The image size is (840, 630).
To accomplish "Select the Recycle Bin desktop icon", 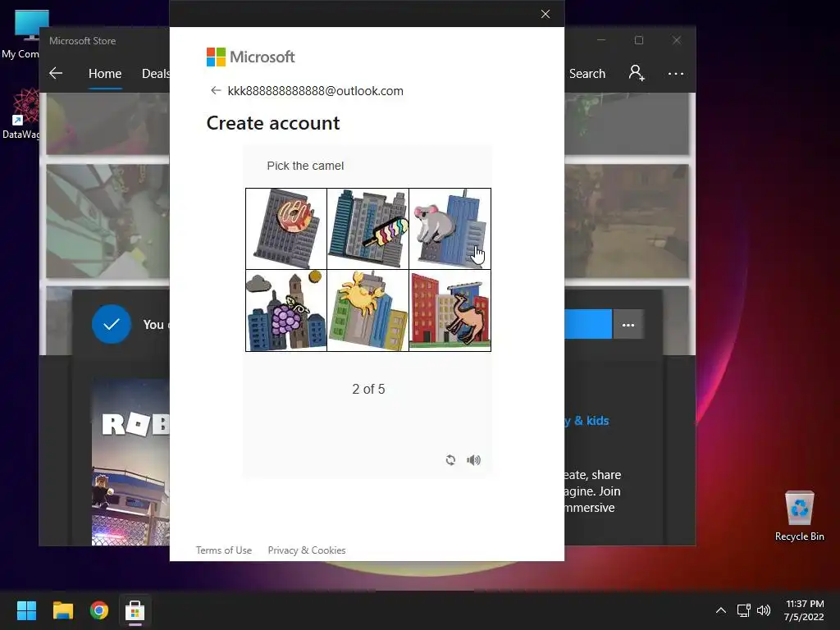I will click(799, 515).
